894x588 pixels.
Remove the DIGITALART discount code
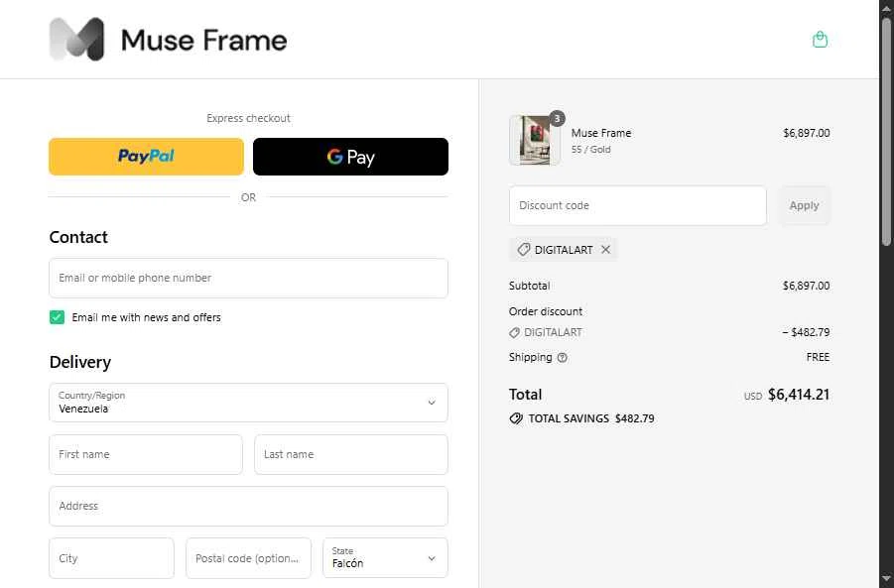[605, 250]
